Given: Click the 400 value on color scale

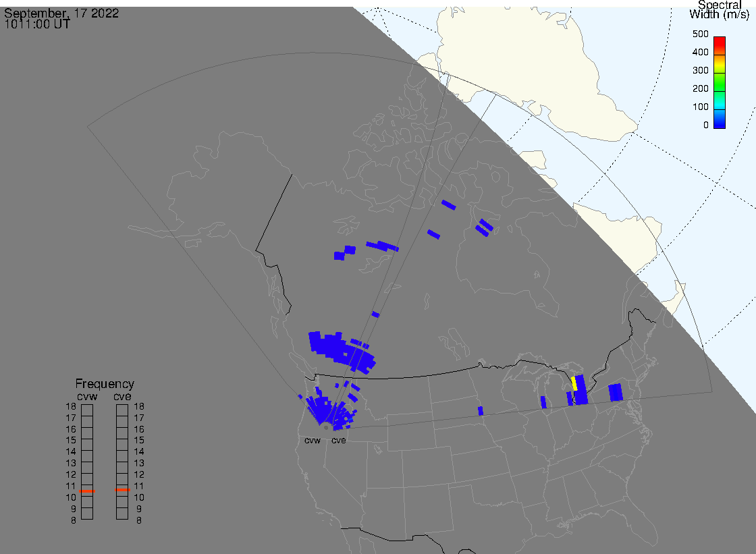Looking at the screenshot, I should (x=700, y=52).
